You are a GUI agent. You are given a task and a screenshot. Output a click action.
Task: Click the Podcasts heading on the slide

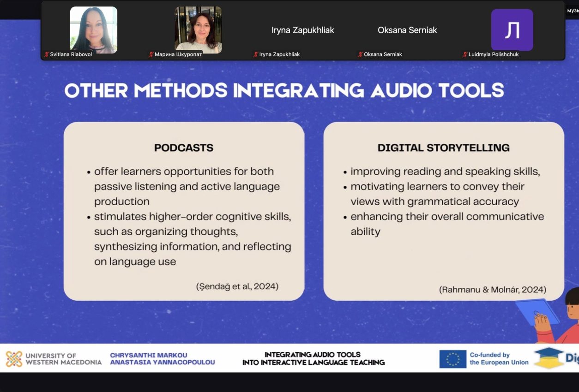click(184, 148)
